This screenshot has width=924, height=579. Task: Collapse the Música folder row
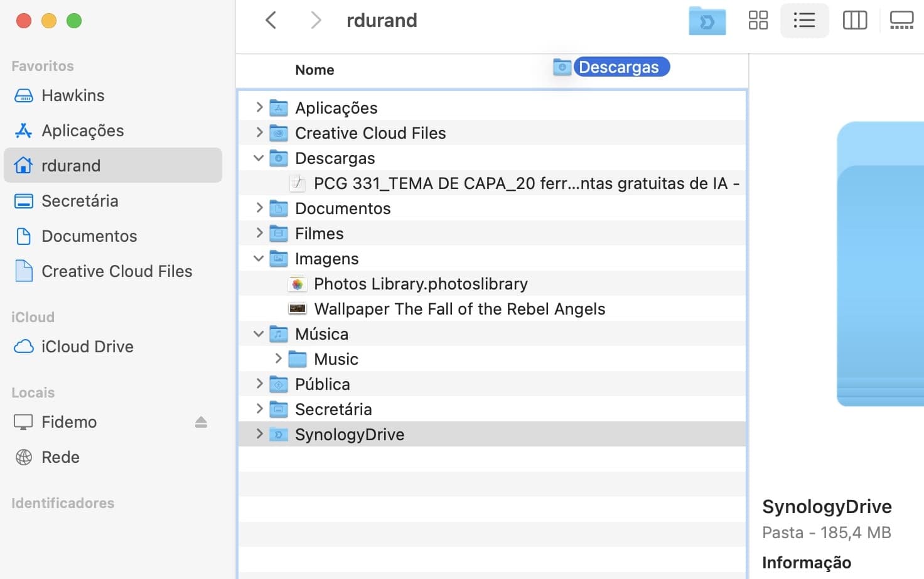tap(259, 333)
